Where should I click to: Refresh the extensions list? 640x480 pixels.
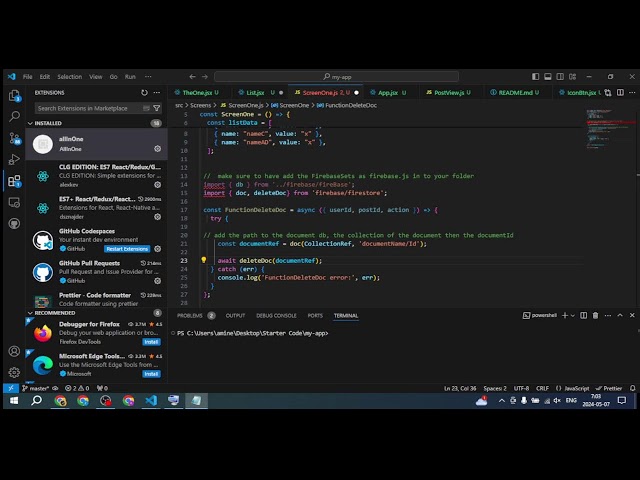point(144,93)
